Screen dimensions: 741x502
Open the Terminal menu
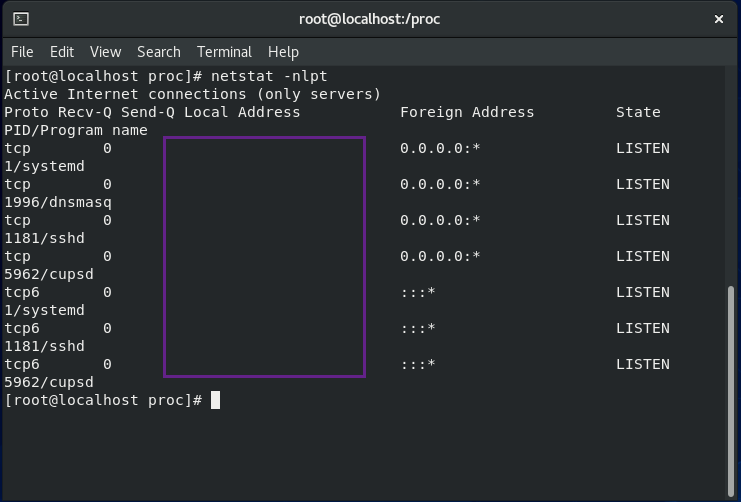tap(224, 52)
